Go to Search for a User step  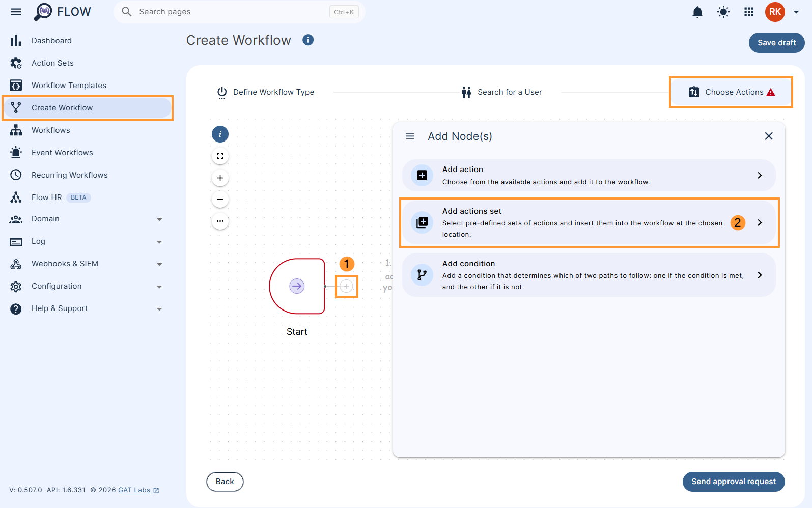click(x=502, y=92)
